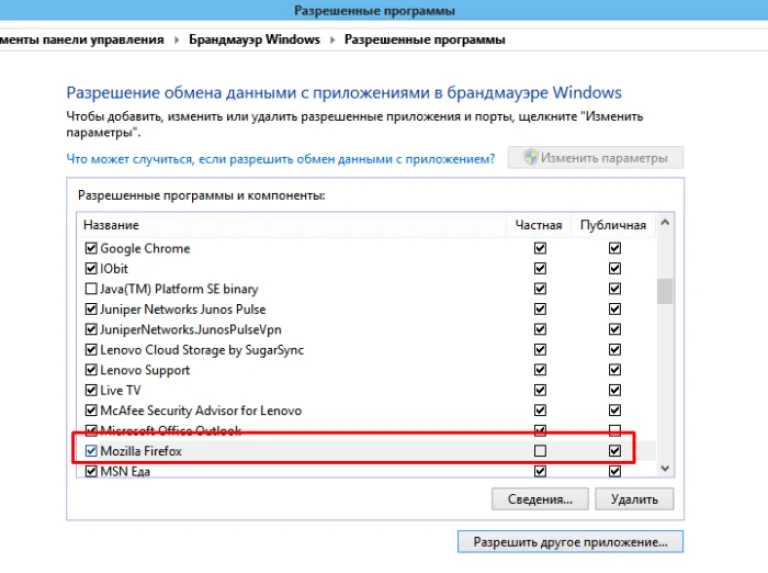
Task: Click the list scroll up arrow
Action: tap(665, 223)
